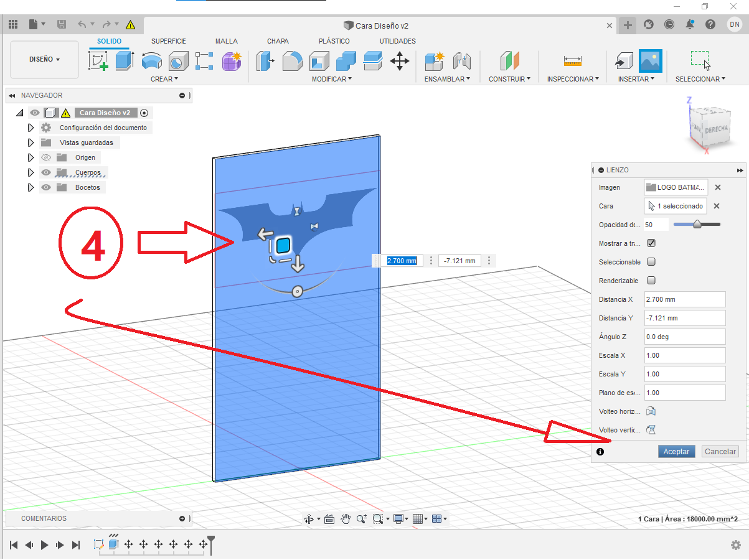Image resolution: width=749 pixels, height=560 pixels.
Task: Select the Create Form tool
Action: (231, 62)
